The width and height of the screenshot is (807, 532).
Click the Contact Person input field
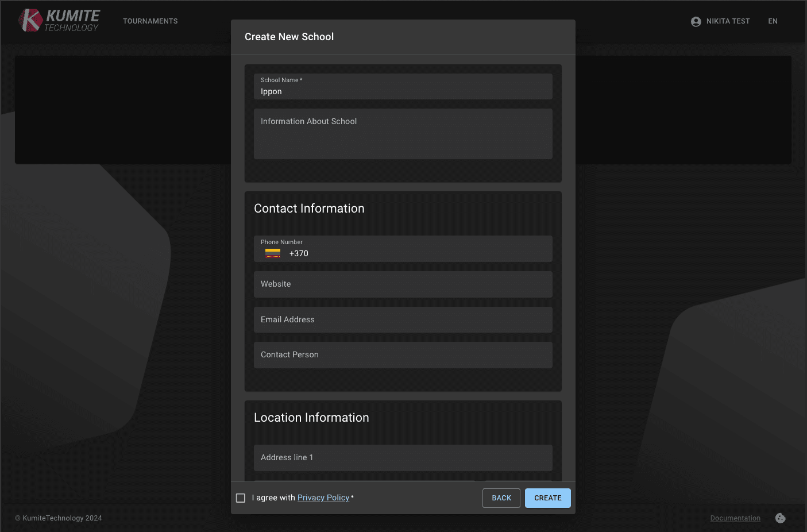pyautogui.click(x=403, y=354)
